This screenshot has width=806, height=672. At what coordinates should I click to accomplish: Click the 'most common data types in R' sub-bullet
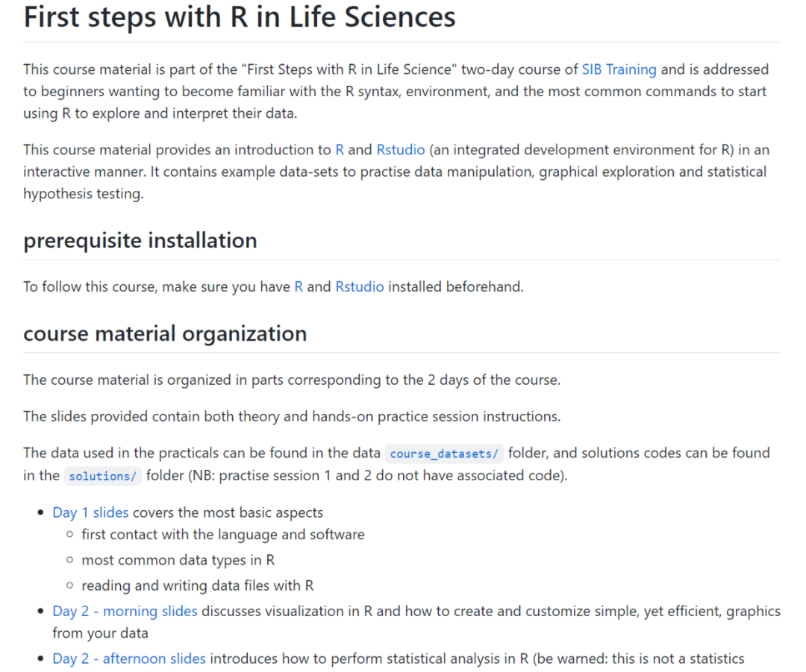[178, 560]
